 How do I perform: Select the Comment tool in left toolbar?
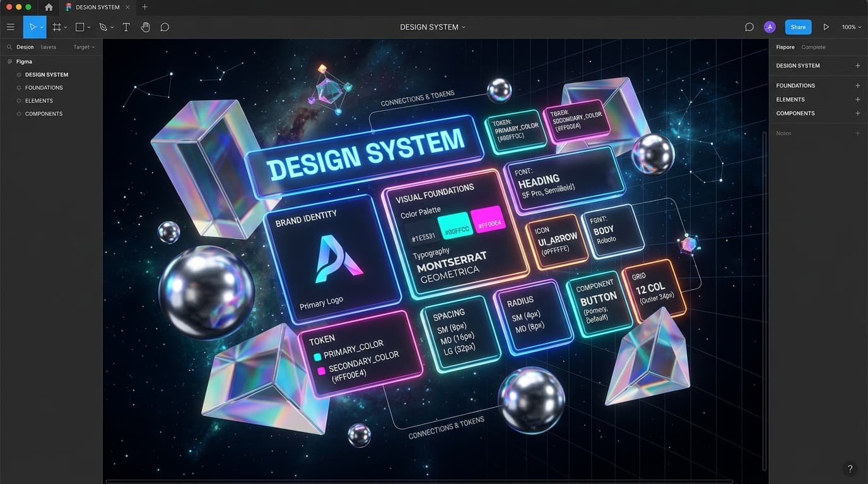coord(165,27)
